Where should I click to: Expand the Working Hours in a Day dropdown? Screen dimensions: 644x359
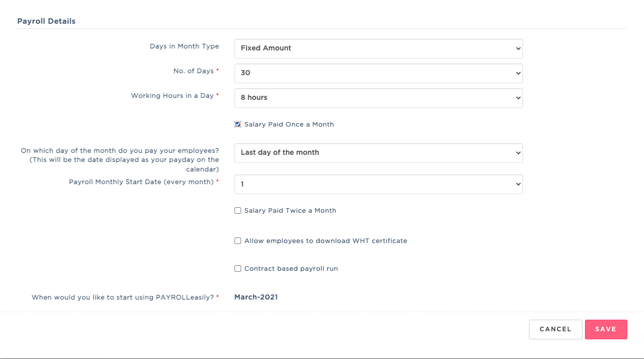[x=378, y=98]
